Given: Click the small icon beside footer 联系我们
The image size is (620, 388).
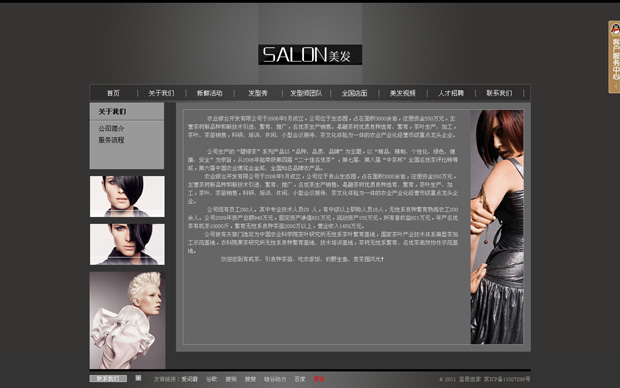Looking at the screenshot, I should tap(138, 378).
